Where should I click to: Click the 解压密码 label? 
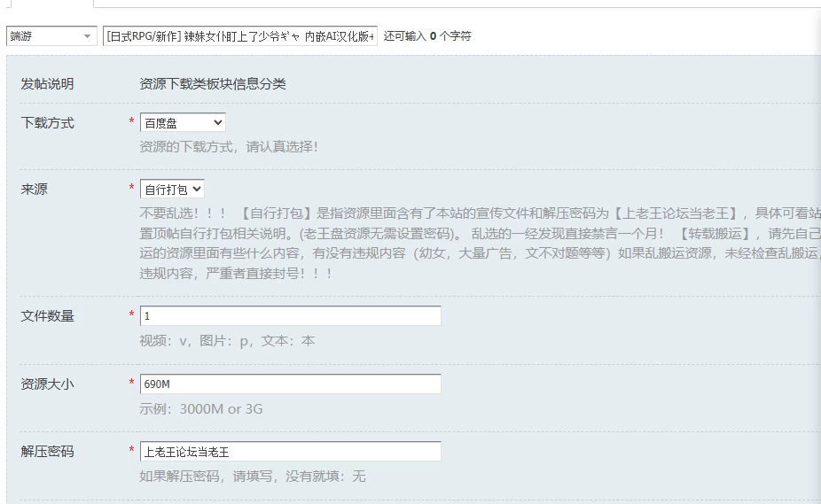pos(47,452)
